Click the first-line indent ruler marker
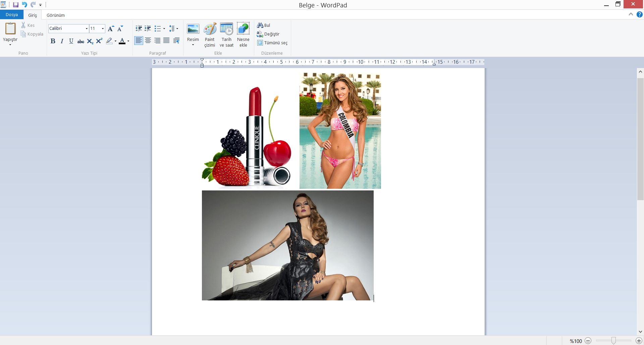Screen dimensions: 644x345 pyautogui.click(x=202, y=60)
